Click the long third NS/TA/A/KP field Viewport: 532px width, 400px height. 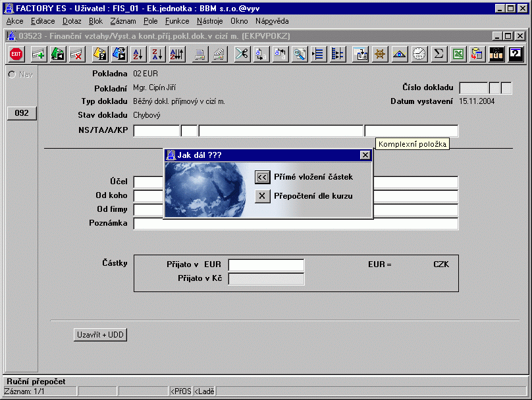coord(281,131)
